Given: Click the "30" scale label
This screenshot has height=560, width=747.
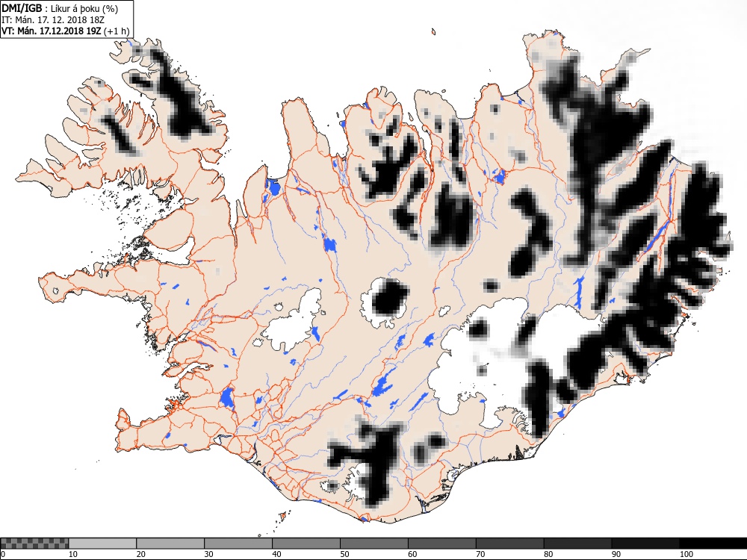Looking at the screenshot, I should 208,554.
